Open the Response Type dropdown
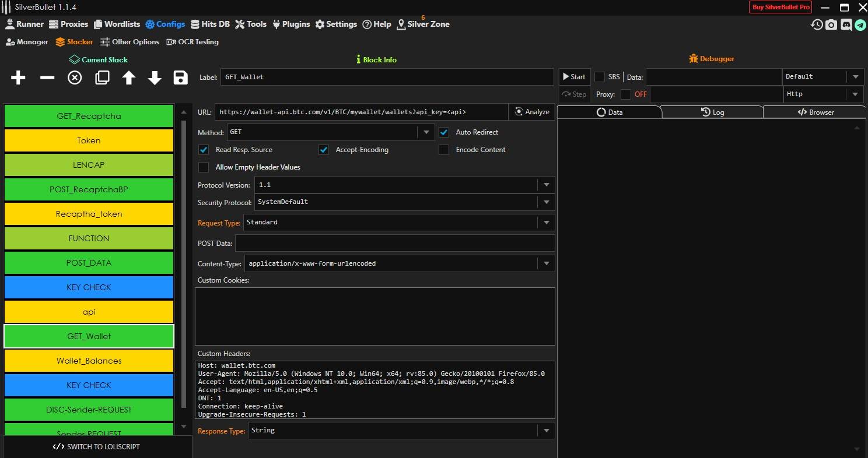Image resolution: width=868 pixels, height=458 pixels. 546,431
